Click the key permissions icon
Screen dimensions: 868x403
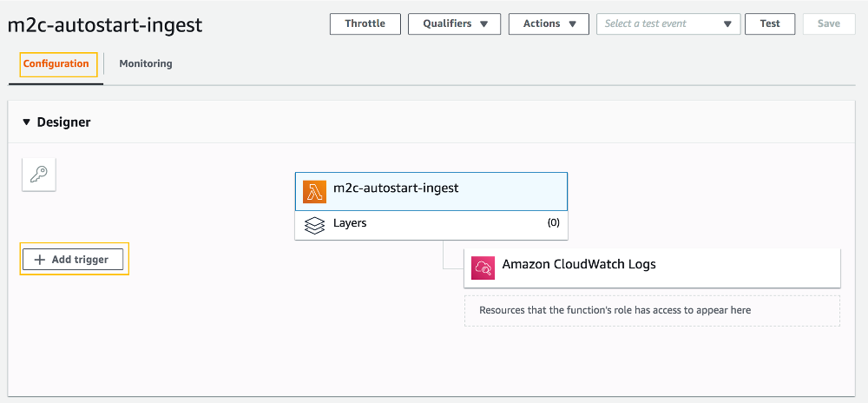click(x=39, y=175)
